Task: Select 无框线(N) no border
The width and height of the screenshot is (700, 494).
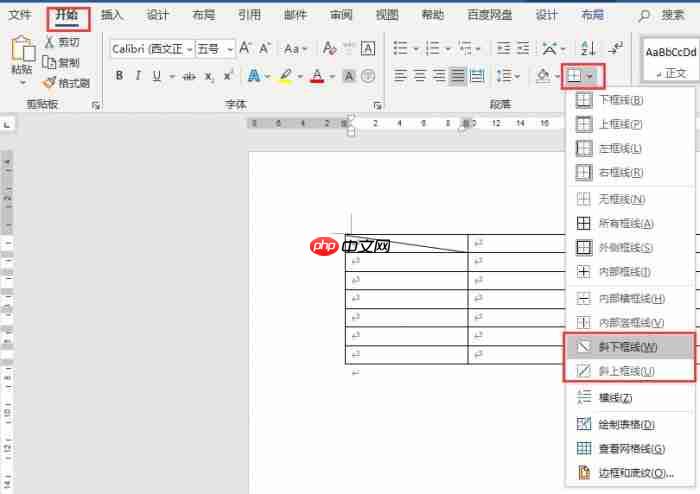Action: (x=630, y=199)
